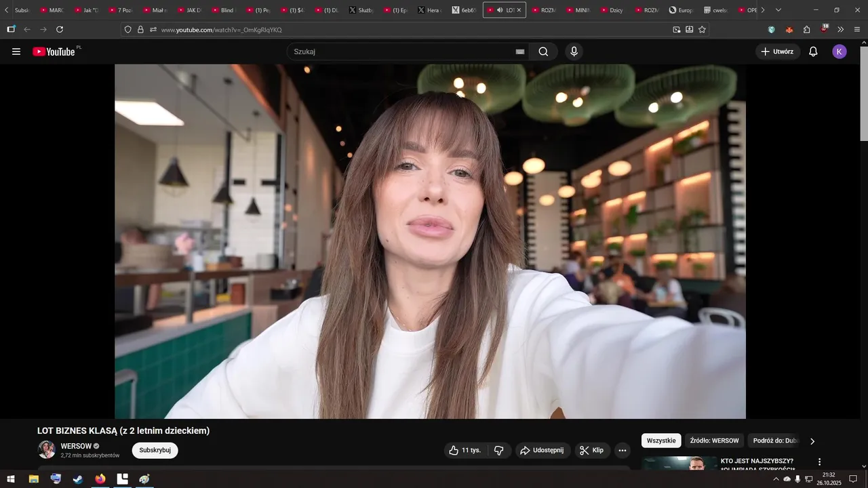Dislike the video with thumbs down
Image resolution: width=868 pixels, height=488 pixels.
tap(498, 450)
